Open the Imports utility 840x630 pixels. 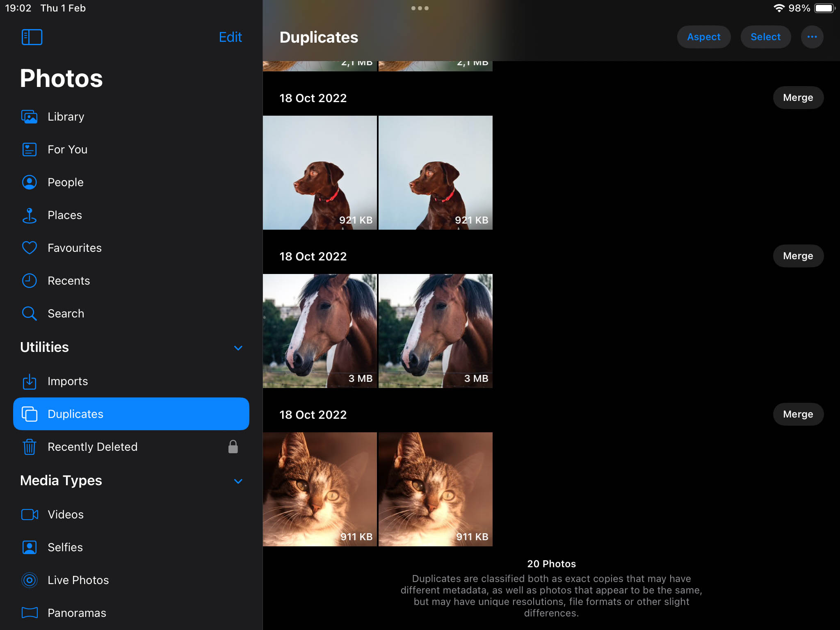click(x=67, y=381)
